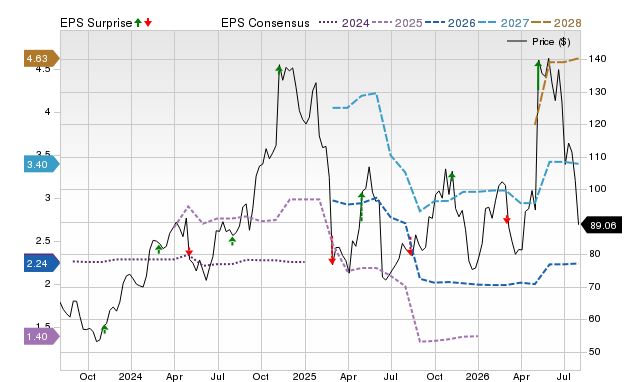This screenshot has height=382, width=640.
Task: Click the 2025 label on time axis
Action: tap(304, 376)
